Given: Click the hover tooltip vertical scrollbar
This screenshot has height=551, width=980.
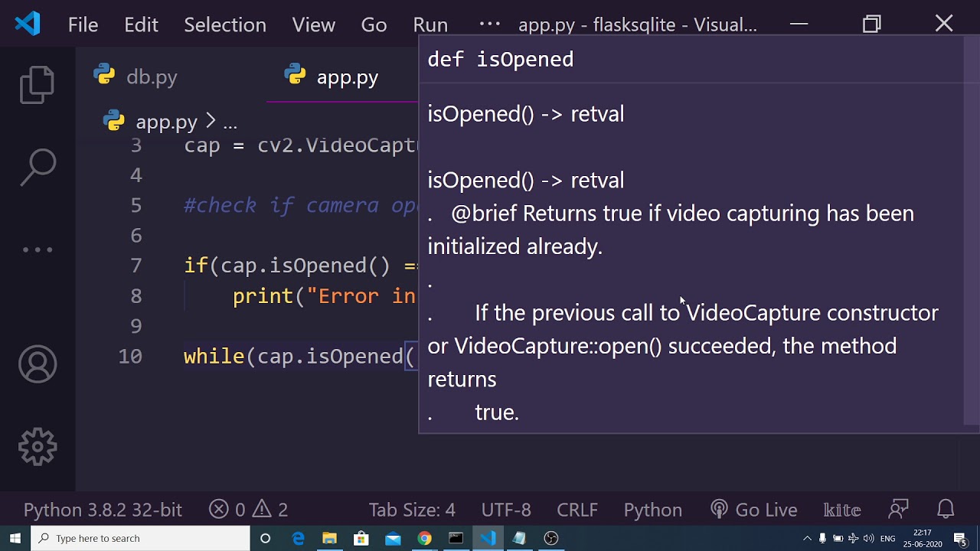Looking at the screenshot, I should click(971, 230).
